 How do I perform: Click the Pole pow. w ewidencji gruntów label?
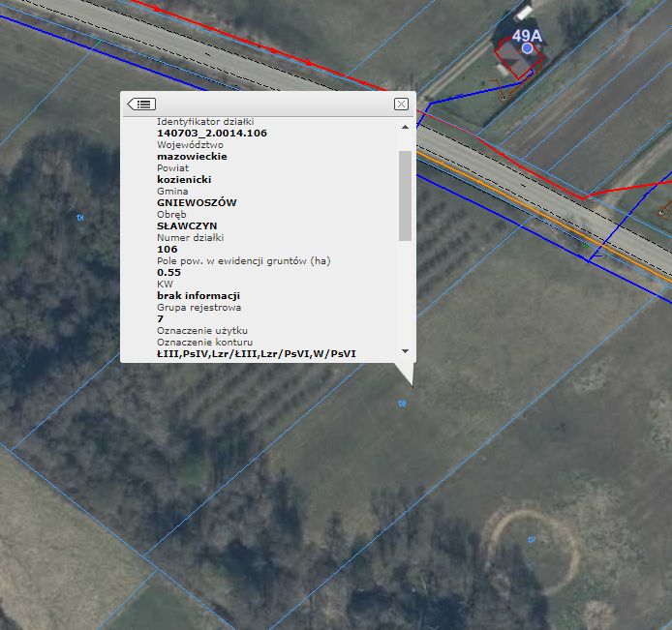point(244,261)
